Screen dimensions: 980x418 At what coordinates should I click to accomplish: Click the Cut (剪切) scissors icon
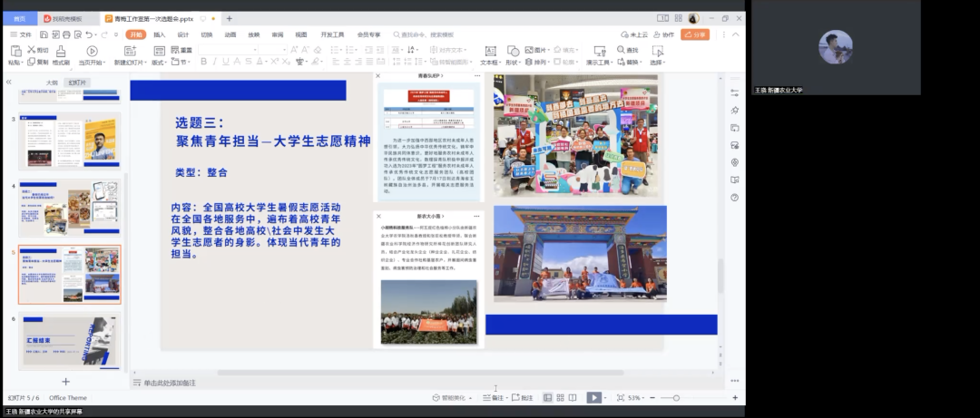click(31, 50)
